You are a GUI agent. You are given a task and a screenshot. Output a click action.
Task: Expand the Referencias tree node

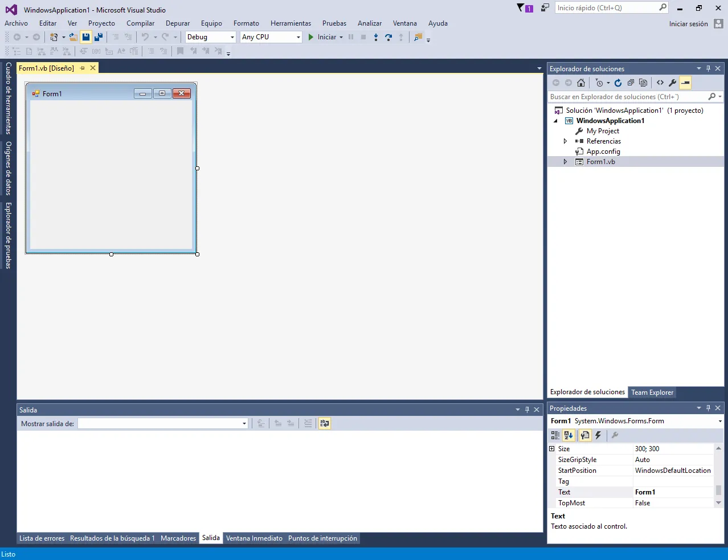[565, 141]
